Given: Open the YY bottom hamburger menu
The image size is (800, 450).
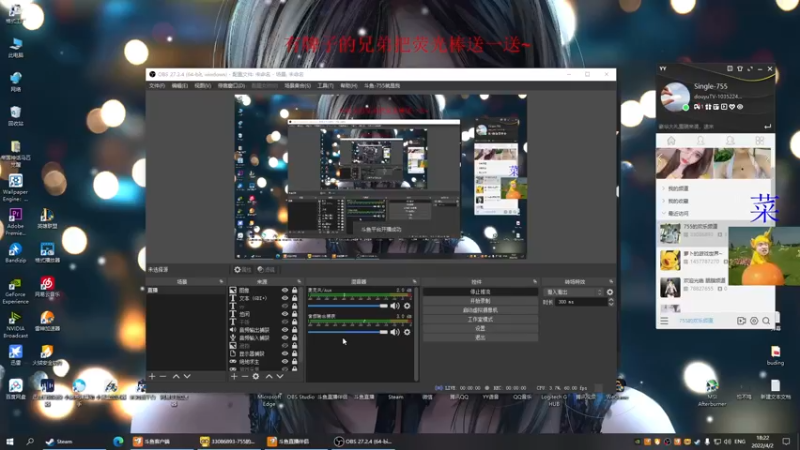Looking at the screenshot, I should pyautogui.click(x=664, y=321).
